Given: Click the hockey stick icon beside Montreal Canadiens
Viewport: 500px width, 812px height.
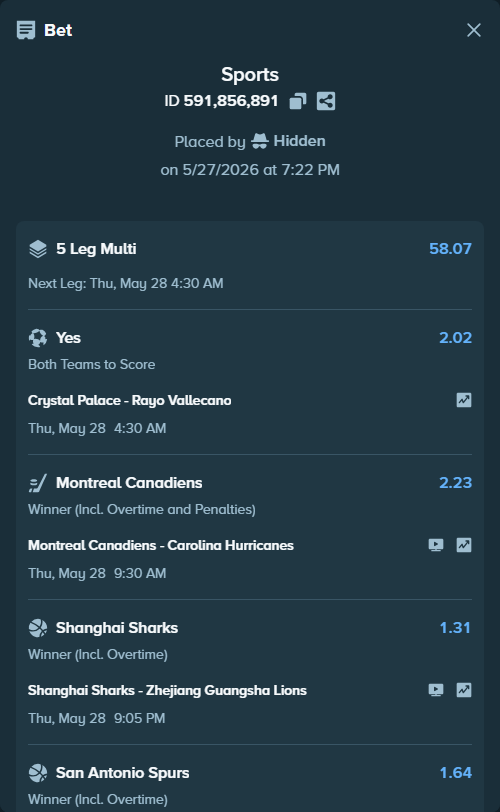Looking at the screenshot, I should (38, 483).
